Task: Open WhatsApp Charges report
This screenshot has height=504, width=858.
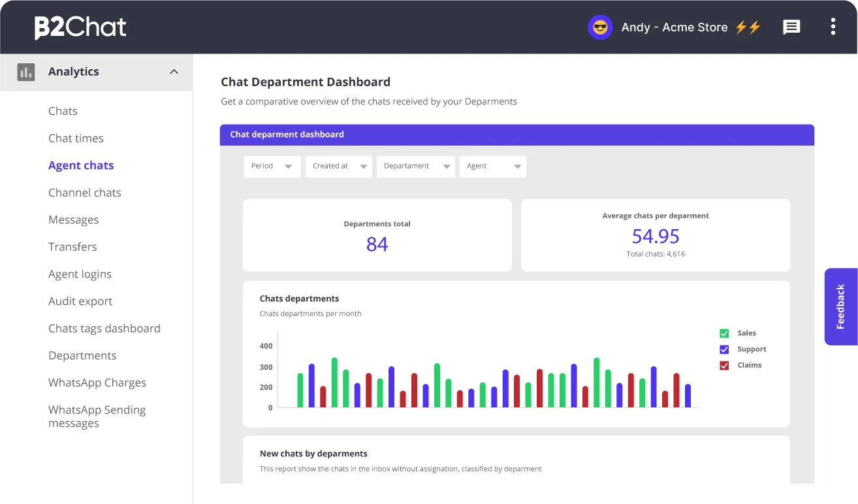Action: [x=97, y=383]
